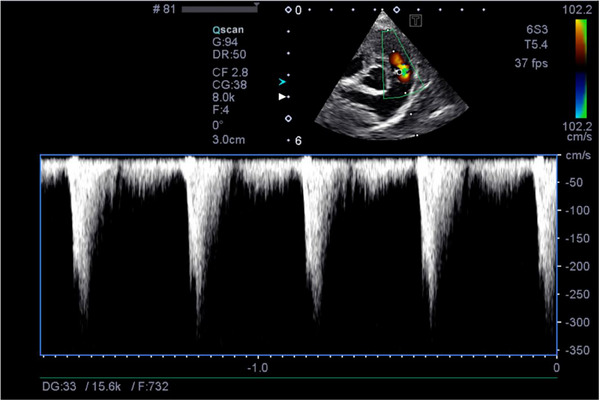Click the -1.0 time axis label
This screenshot has width=600, height=401.
pos(258,368)
